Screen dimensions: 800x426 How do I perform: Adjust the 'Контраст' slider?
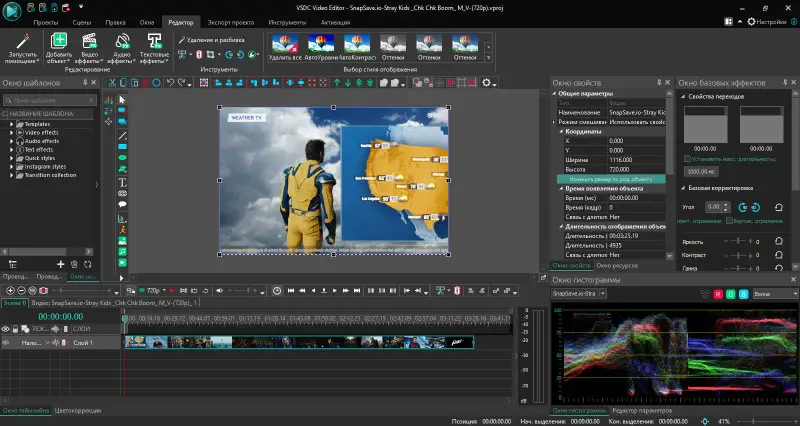739,255
